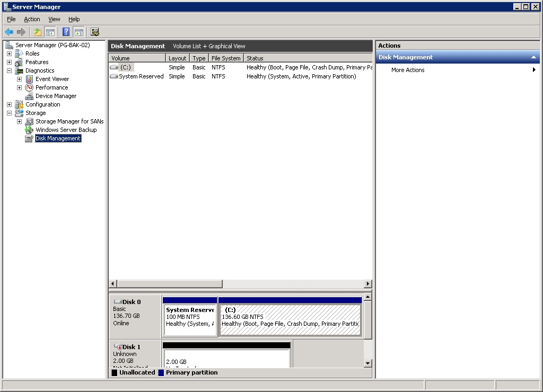Expand the Storage Manager for SANs node
Screen dimensions: 543x392
19,121
